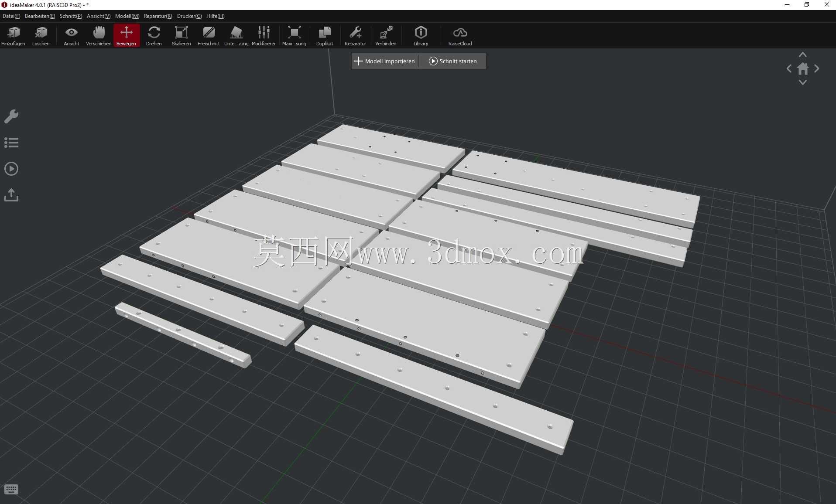Select the small narrow bar model at front left
This screenshot has width=836, height=504.
[183, 335]
